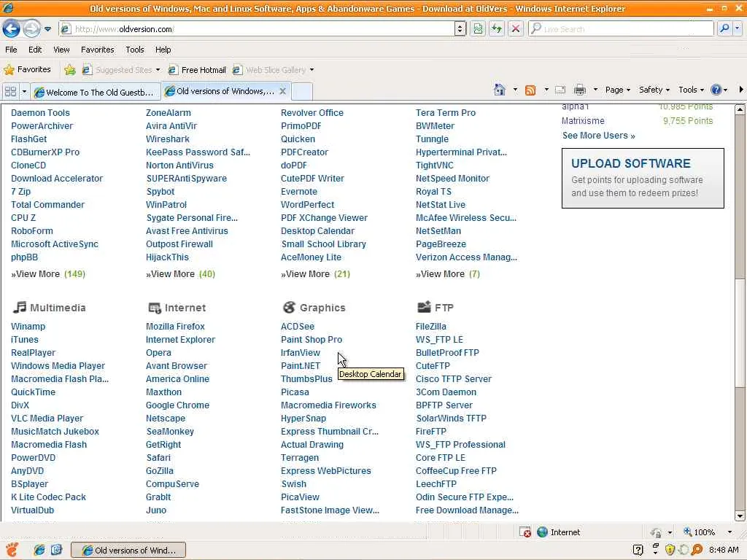Open the Favorites menu
Image resolution: width=747 pixels, height=560 pixels.
[x=98, y=50]
